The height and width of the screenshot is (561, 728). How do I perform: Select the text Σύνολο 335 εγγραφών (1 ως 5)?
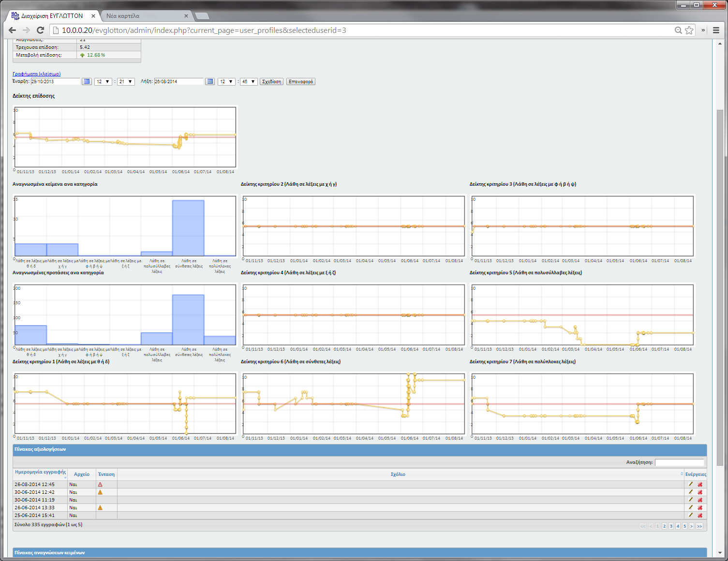point(48,525)
